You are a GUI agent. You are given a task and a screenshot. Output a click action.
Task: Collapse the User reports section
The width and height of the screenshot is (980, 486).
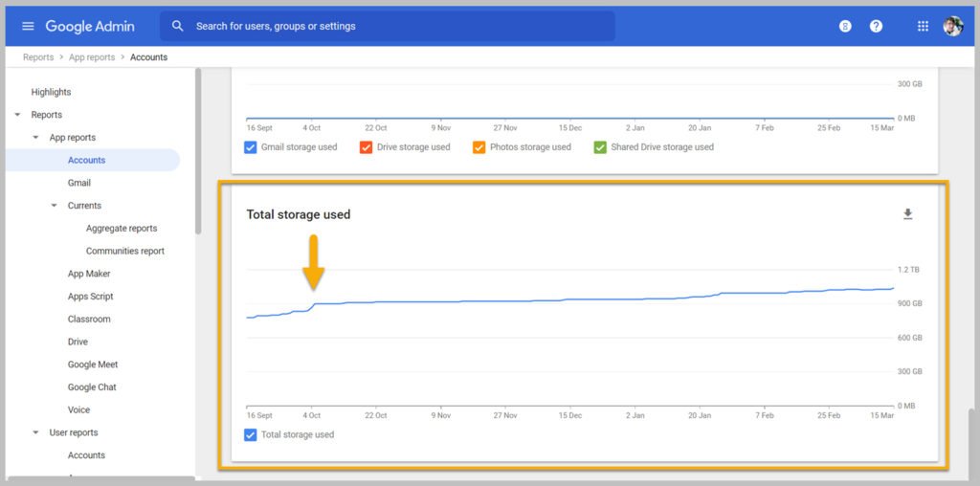[35, 432]
